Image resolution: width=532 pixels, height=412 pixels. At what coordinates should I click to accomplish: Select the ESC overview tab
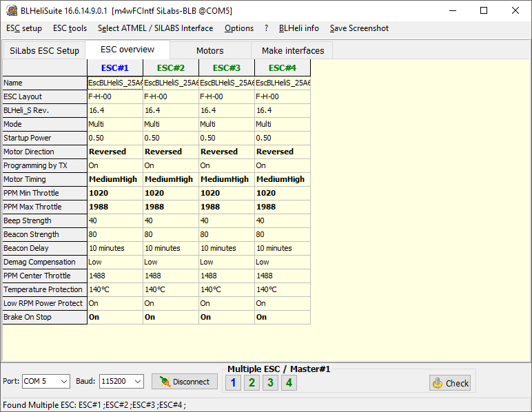tap(127, 50)
